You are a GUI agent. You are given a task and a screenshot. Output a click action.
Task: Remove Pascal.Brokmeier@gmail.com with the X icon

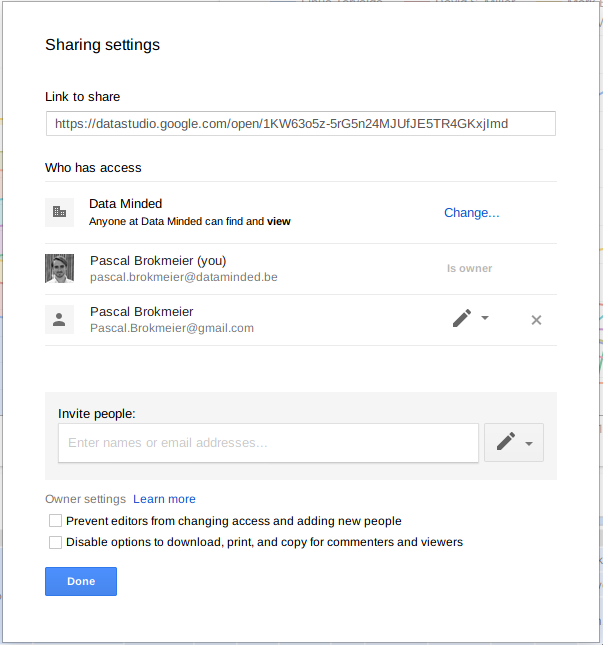(536, 320)
